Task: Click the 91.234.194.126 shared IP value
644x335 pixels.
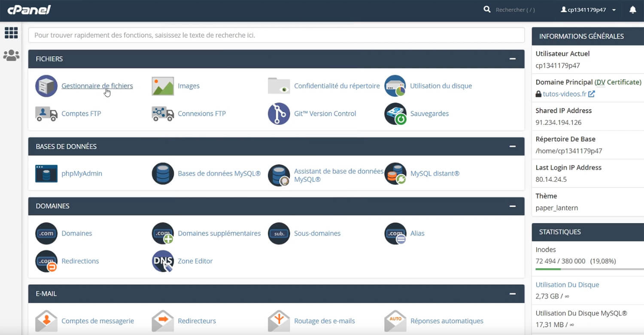Action: point(559,122)
